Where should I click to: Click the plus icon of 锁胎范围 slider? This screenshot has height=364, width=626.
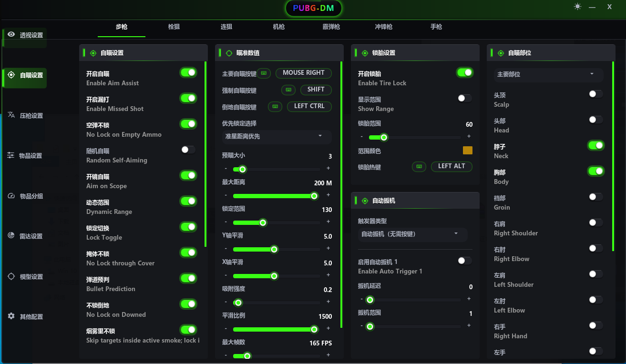tap(469, 137)
